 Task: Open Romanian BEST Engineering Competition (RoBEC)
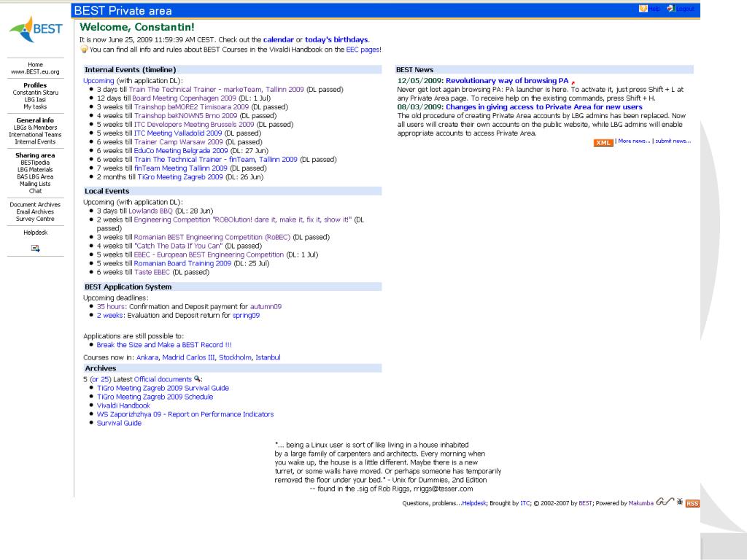pyautogui.click(x=212, y=237)
